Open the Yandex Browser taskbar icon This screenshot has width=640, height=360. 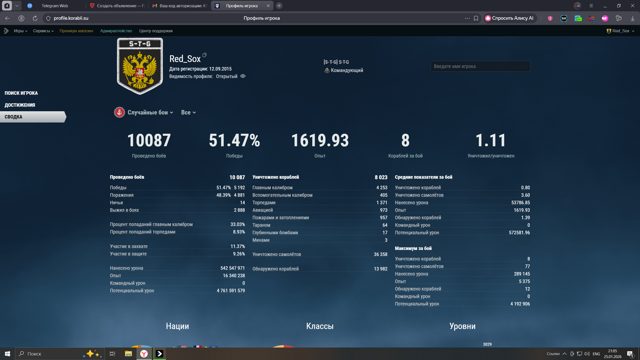(x=144, y=354)
